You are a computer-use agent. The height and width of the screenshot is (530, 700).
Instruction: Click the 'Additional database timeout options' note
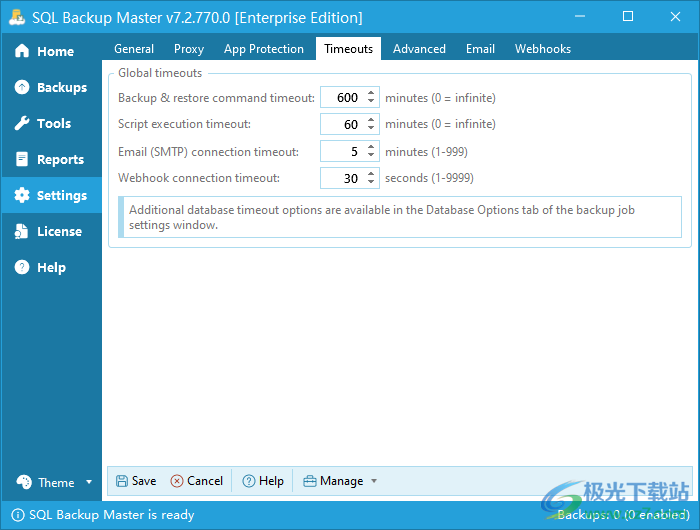(400, 217)
